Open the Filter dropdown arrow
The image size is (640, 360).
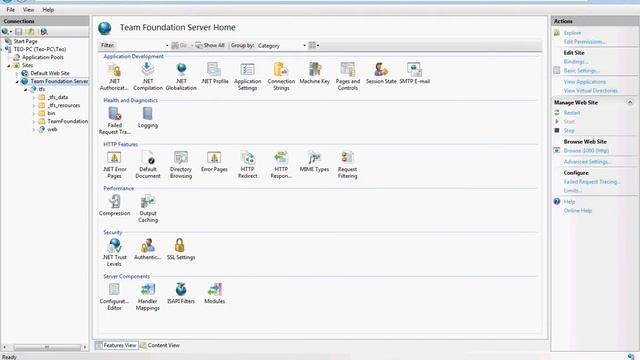(167, 45)
